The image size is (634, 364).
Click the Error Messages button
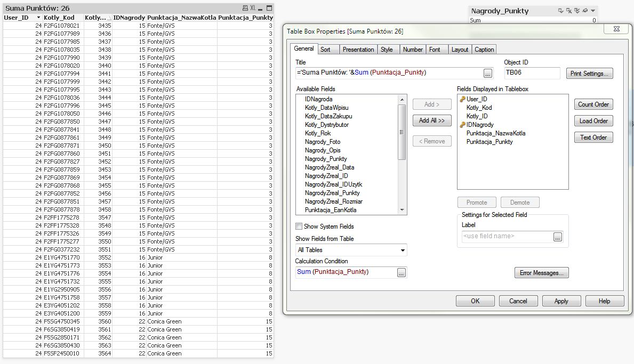click(x=541, y=273)
